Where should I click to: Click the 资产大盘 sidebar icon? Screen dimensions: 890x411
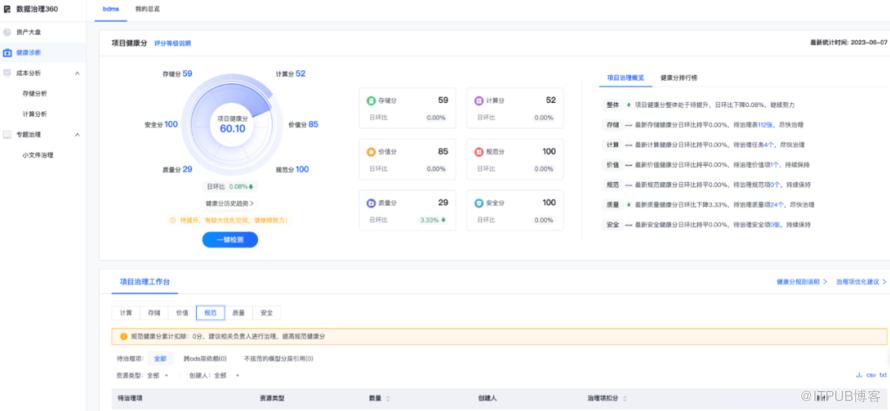click(x=8, y=32)
